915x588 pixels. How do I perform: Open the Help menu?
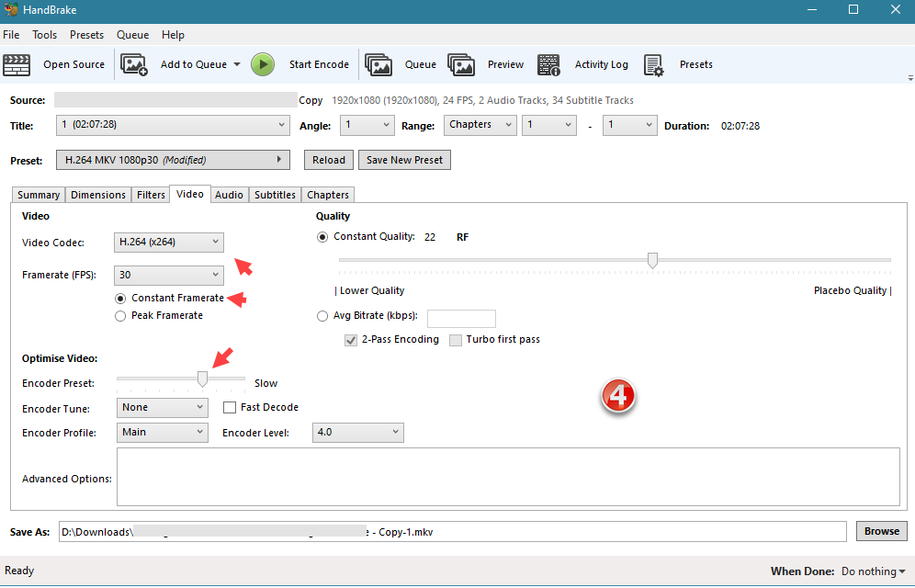point(173,35)
